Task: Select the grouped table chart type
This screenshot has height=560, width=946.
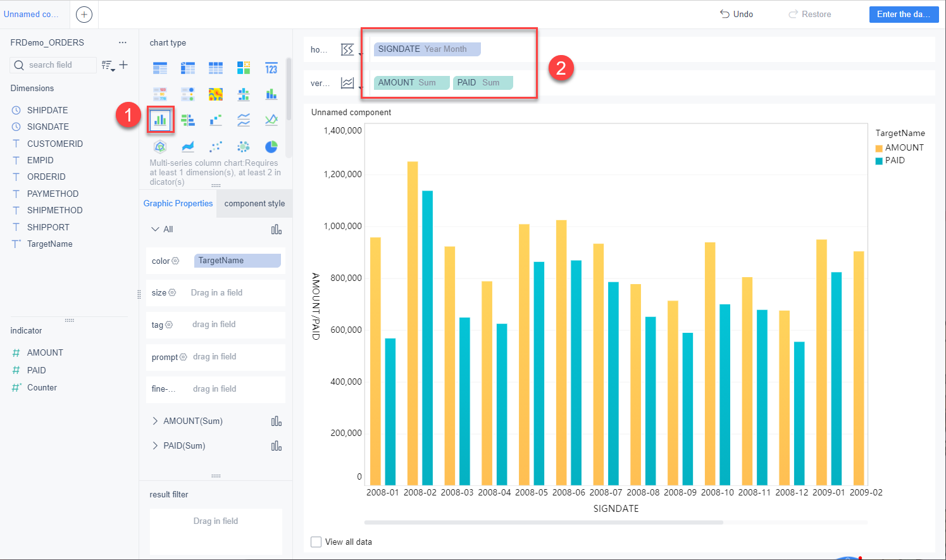Action: pos(160,68)
